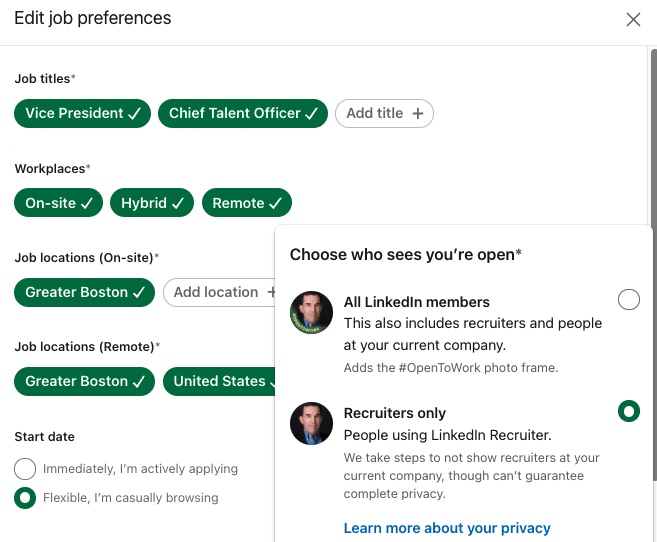Deselect Greater Boston under On-site locations

85,292
